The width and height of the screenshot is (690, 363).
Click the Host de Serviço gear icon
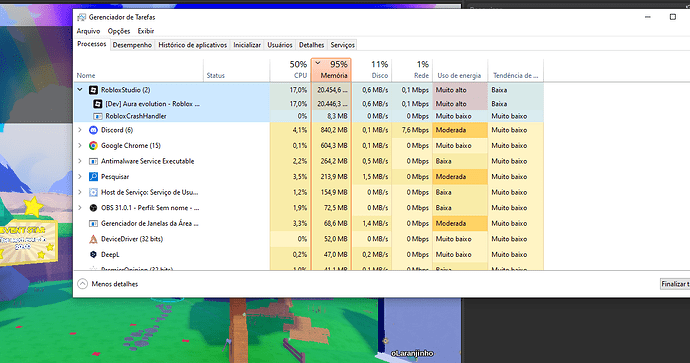[93, 192]
